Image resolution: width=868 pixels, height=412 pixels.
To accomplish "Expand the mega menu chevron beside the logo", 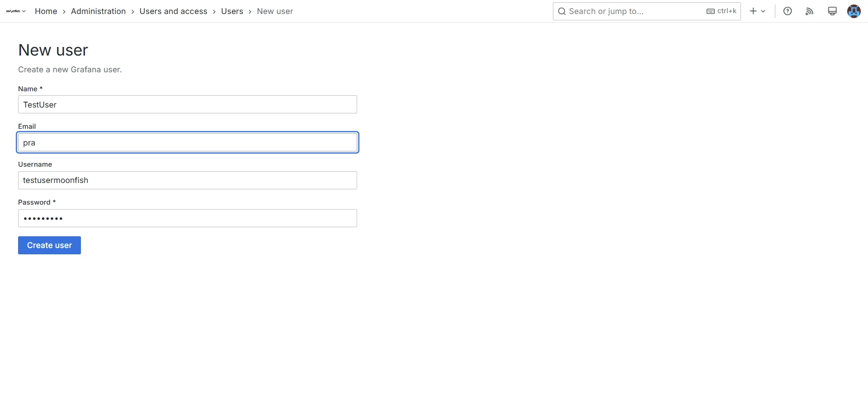I will (24, 11).
